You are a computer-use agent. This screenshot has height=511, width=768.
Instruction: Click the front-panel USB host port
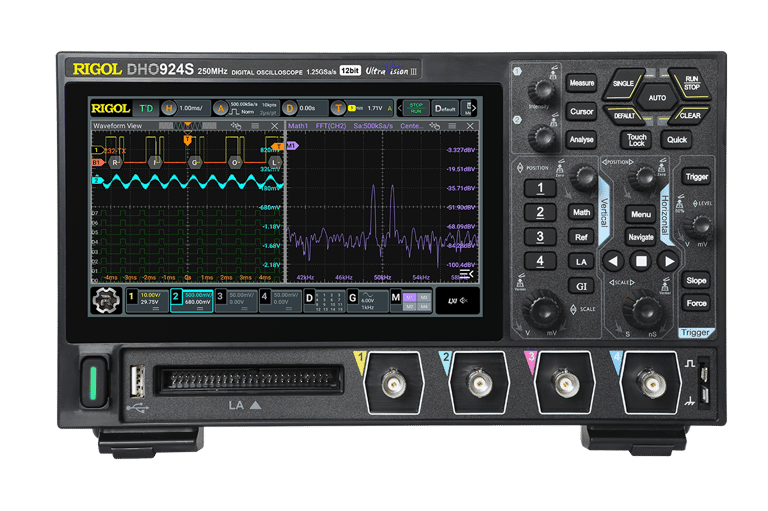pyautogui.click(x=138, y=381)
